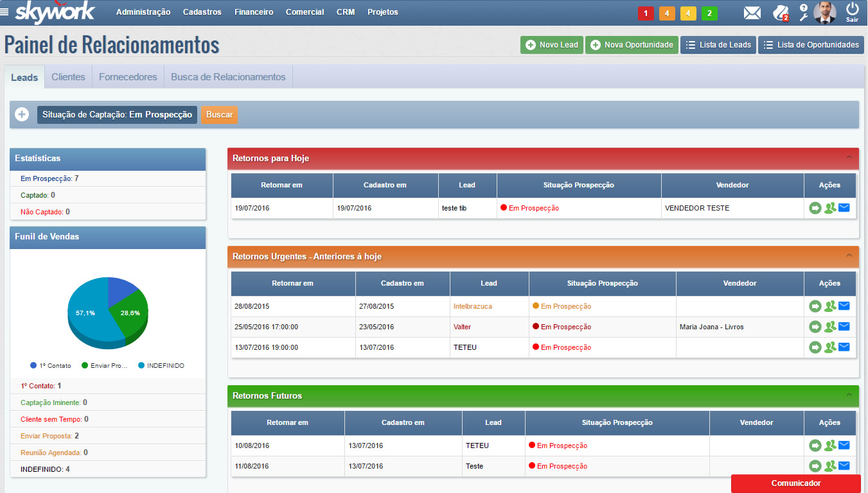Screen dimensions: 868x493
Task: Switch to Busca de Relacionamentos tab
Action: tap(228, 77)
